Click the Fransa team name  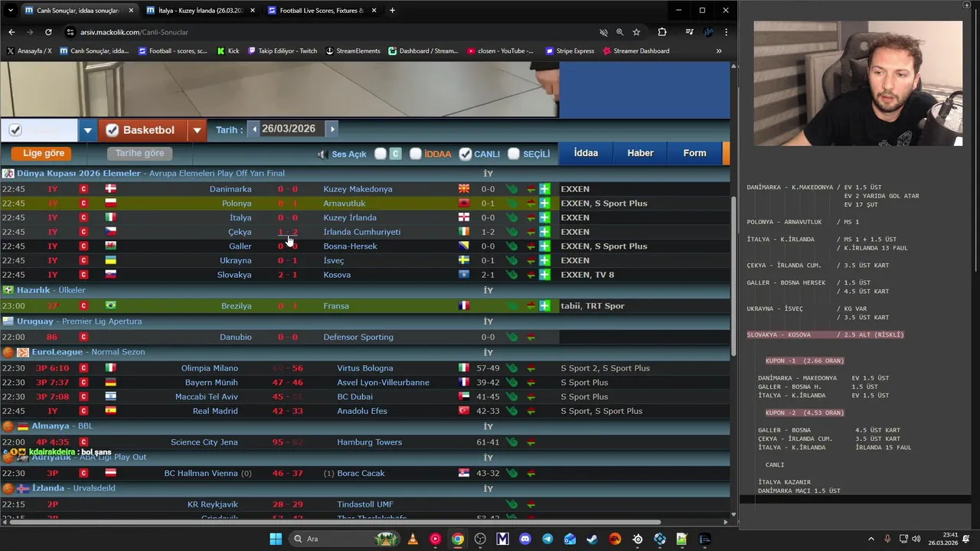(x=336, y=306)
